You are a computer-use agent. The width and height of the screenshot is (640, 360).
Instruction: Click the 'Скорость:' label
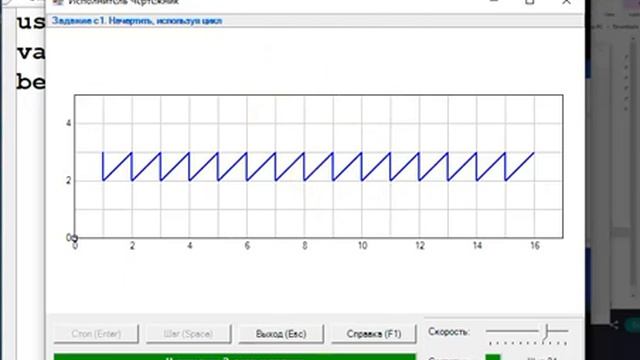point(449,332)
